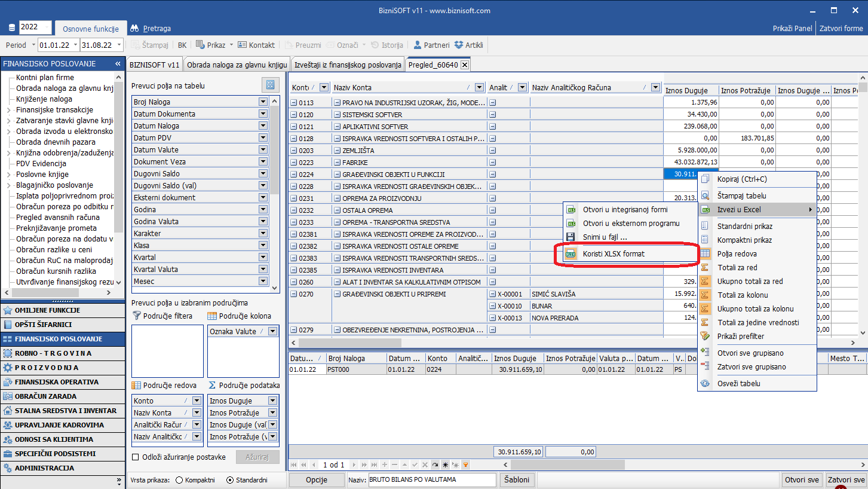The width and height of the screenshot is (868, 489).
Task: Select Kopiraj (Ctrl+C) in context menu
Action: pyautogui.click(x=742, y=179)
